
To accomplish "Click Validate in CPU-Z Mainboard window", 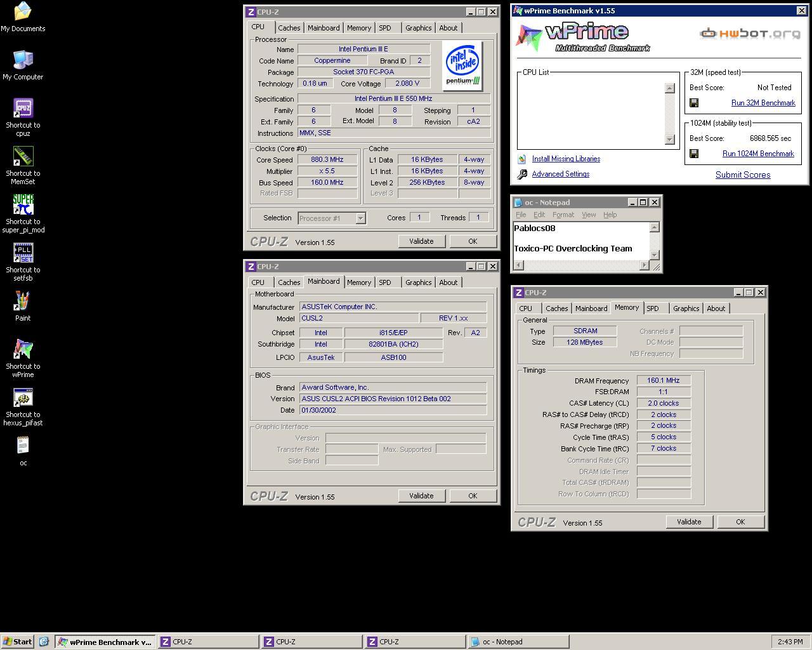I will 421,496.
